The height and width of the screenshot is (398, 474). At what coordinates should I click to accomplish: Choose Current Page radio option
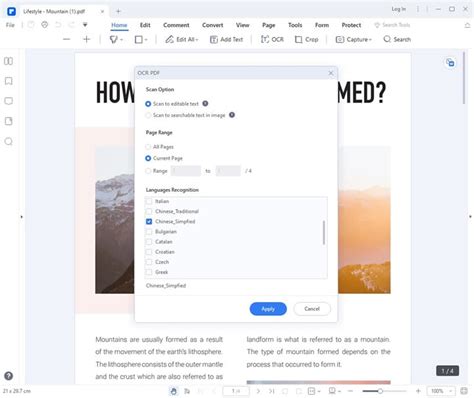pos(164,158)
